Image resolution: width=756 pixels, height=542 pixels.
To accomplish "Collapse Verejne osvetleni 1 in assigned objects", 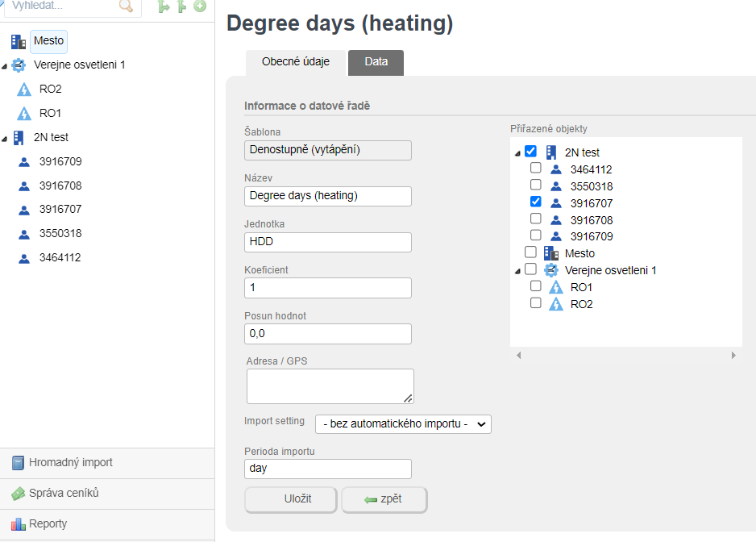I will (x=517, y=270).
